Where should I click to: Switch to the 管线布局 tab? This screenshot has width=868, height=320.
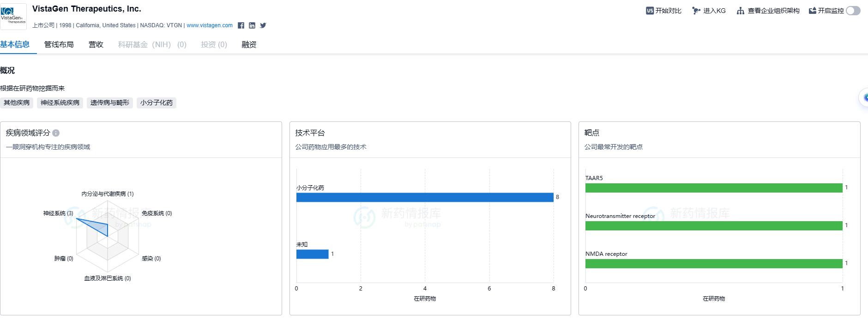pos(59,44)
